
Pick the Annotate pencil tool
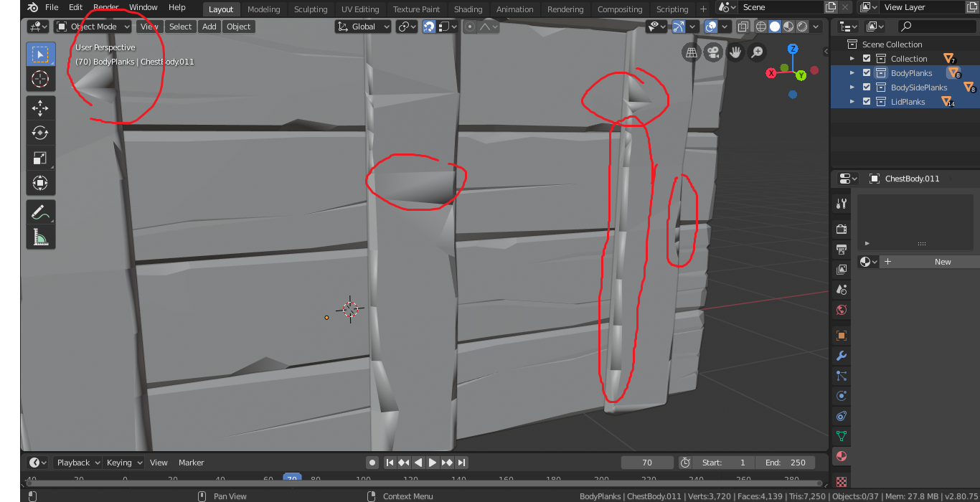(x=40, y=212)
